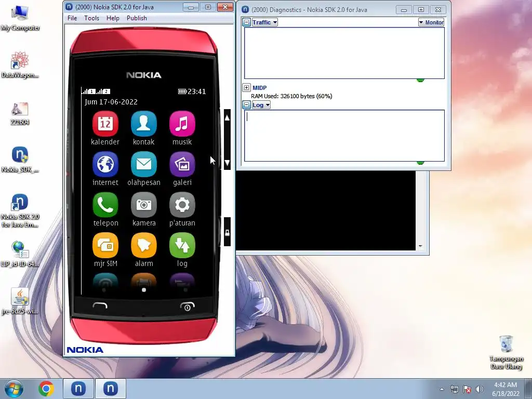Select Nokia SDK 2.0 for Java Emulator shortcut
The height and width of the screenshot is (399, 532).
(x=20, y=210)
